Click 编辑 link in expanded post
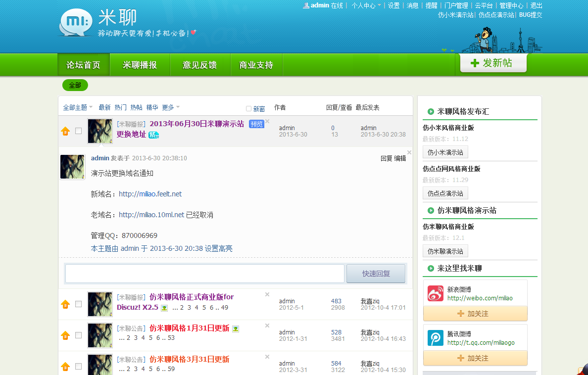Image resolution: width=588 pixels, height=375 pixels. pos(400,159)
